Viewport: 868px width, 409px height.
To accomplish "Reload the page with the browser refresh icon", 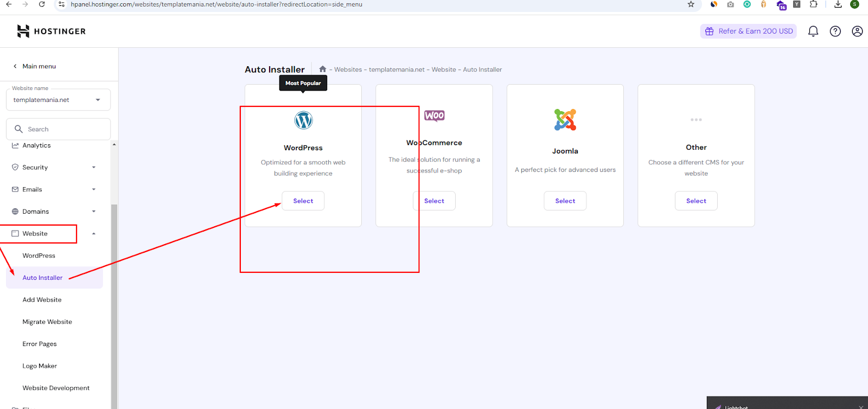I will pos(42,4).
